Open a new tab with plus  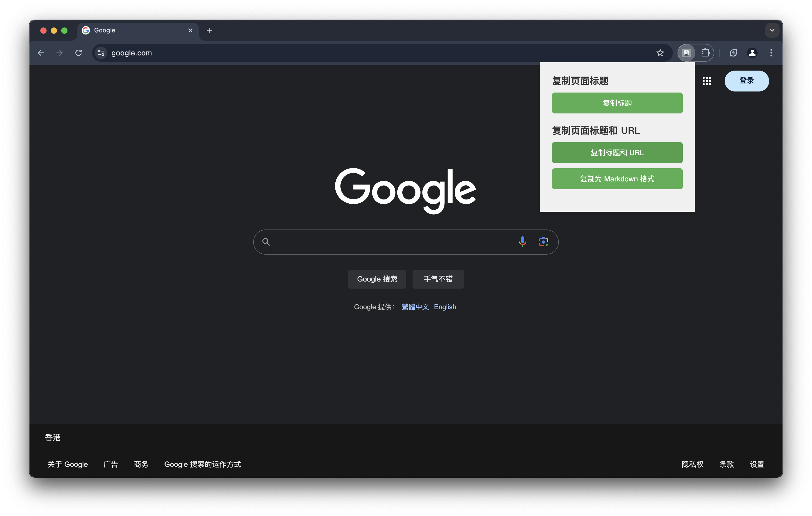click(x=209, y=30)
